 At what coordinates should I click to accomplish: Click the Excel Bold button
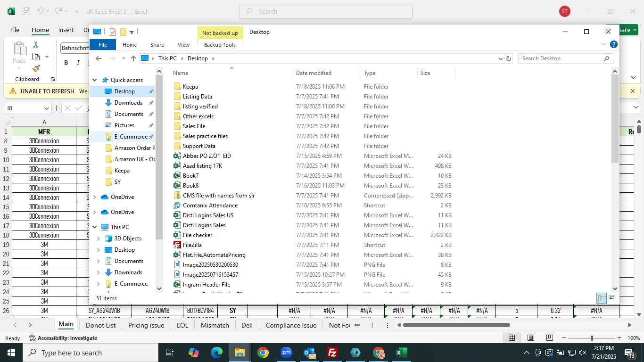click(66, 63)
